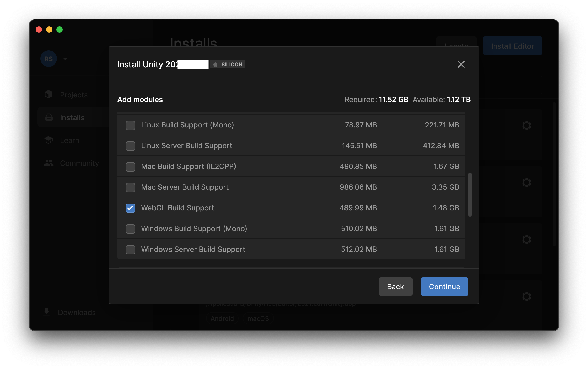This screenshot has width=588, height=369.
Task: Go Back to previous step
Action: [x=395, y=287]
